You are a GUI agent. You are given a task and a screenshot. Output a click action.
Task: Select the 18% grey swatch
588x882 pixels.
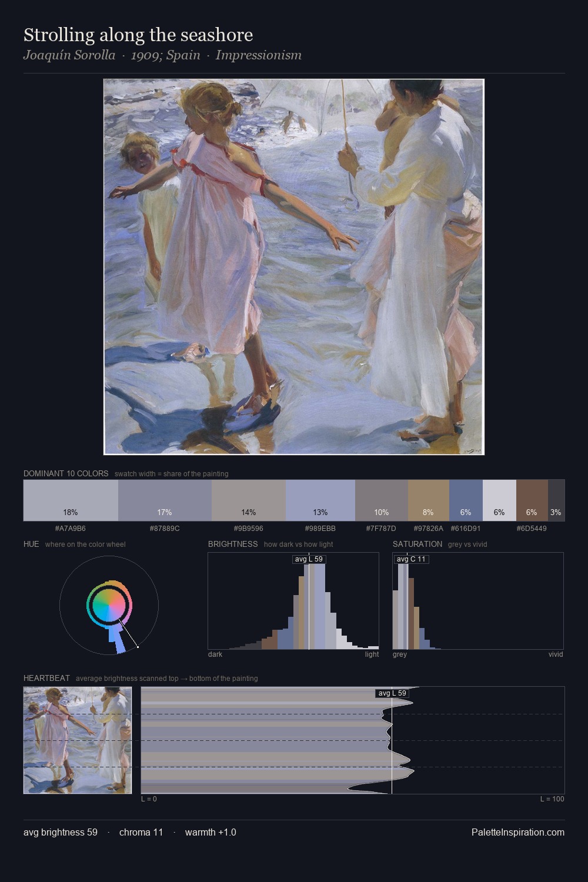[x=71, y=500]
